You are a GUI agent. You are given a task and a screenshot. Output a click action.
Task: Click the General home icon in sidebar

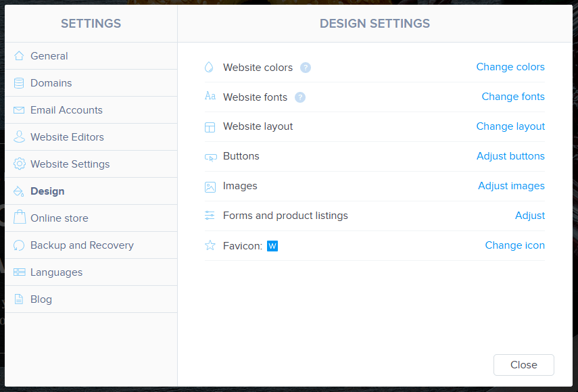pyautogui.click(x=20, y=55)
